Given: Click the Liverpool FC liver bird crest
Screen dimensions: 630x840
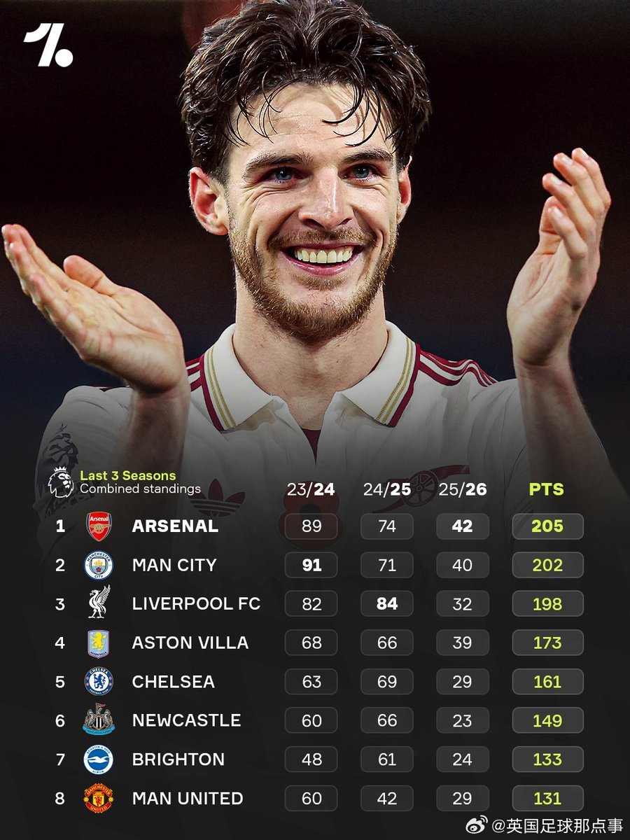Looking at the screenshot, I should tap(99, 603).
